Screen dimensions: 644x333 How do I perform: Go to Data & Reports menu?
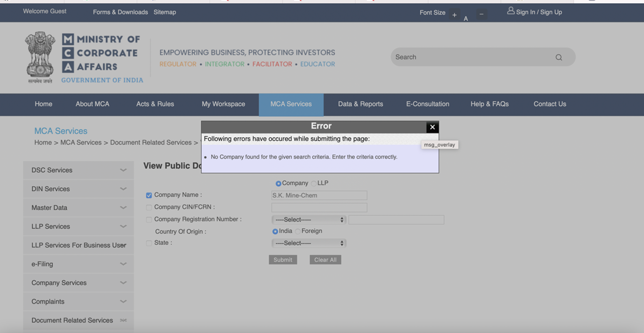pos(360,104)
